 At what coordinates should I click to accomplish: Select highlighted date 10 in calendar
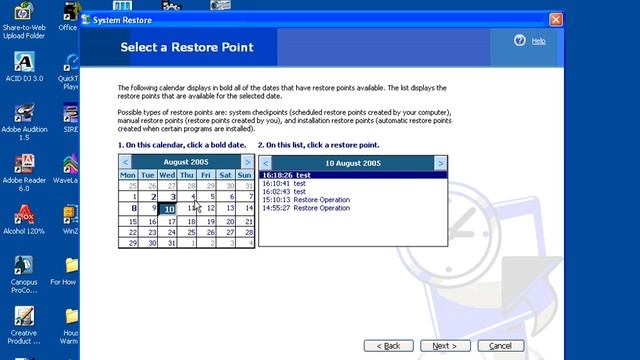[167, 209]
